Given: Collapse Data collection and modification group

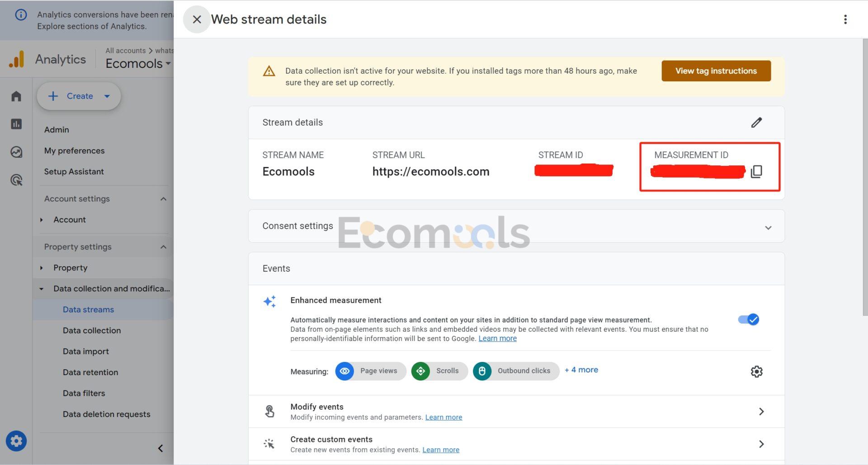Looking at the screenshot, I should click(42, 289).
